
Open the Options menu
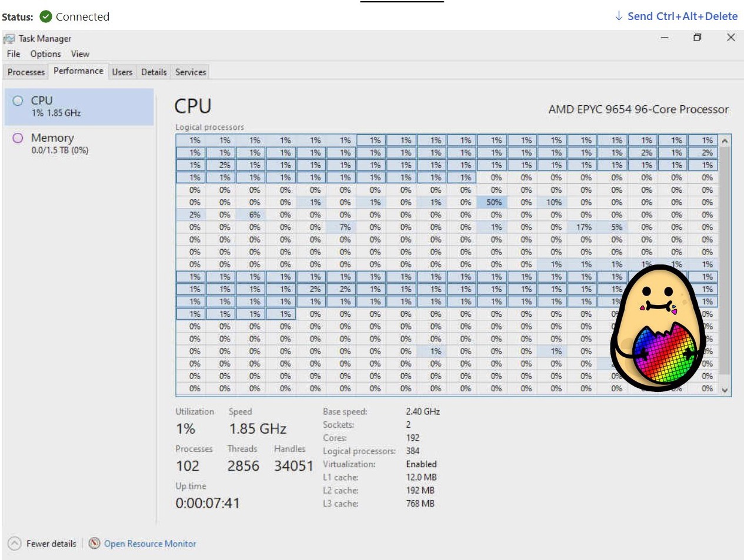pyautogui.click(x=46, y=53)
